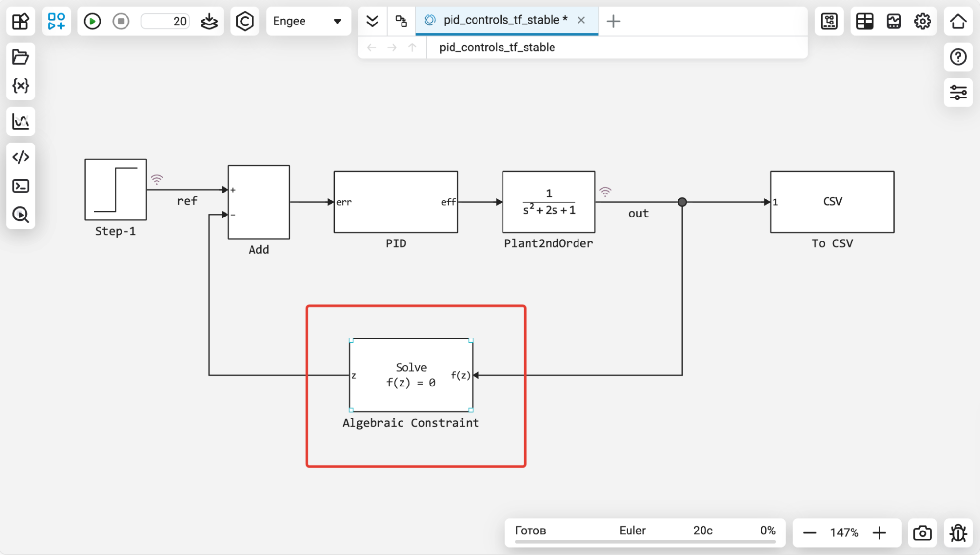Click the add blocks icon
Image resolution: width=980 pixels, height=555 pixels.
(56, 21)
